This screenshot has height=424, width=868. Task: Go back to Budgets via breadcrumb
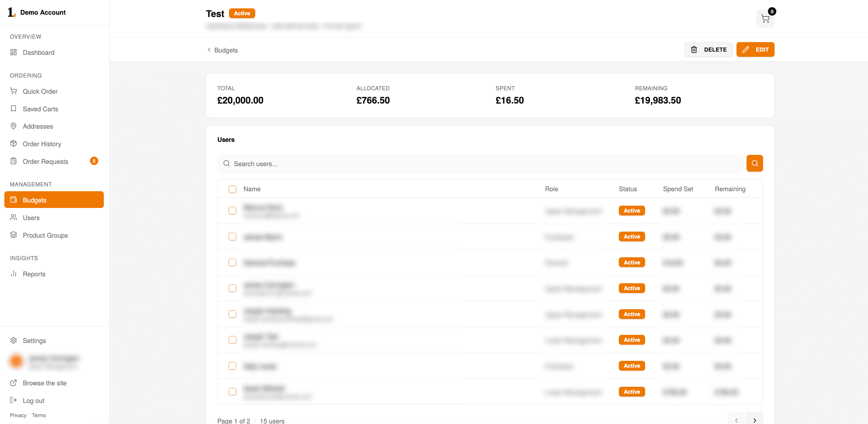pos(222,50)
